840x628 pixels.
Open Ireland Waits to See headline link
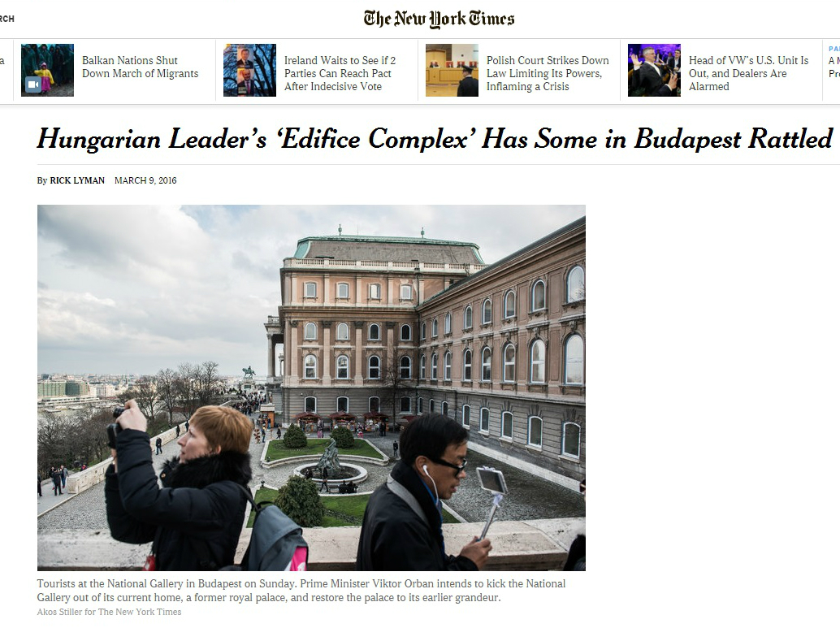tap(340, 73)
